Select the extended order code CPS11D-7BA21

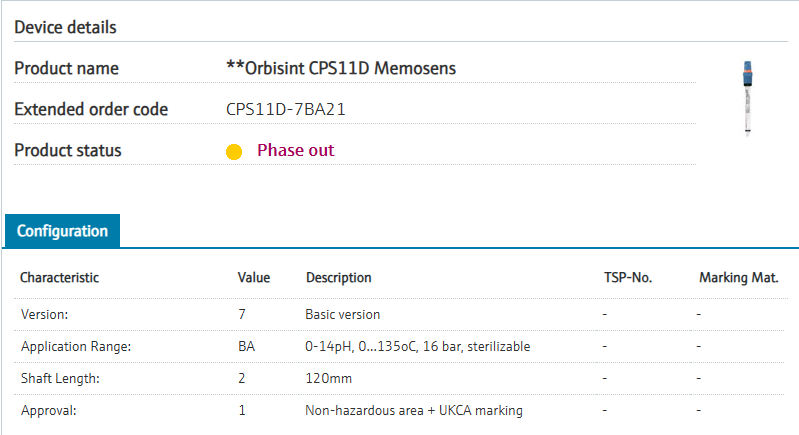pyautogui.click(x=285, y=109)
